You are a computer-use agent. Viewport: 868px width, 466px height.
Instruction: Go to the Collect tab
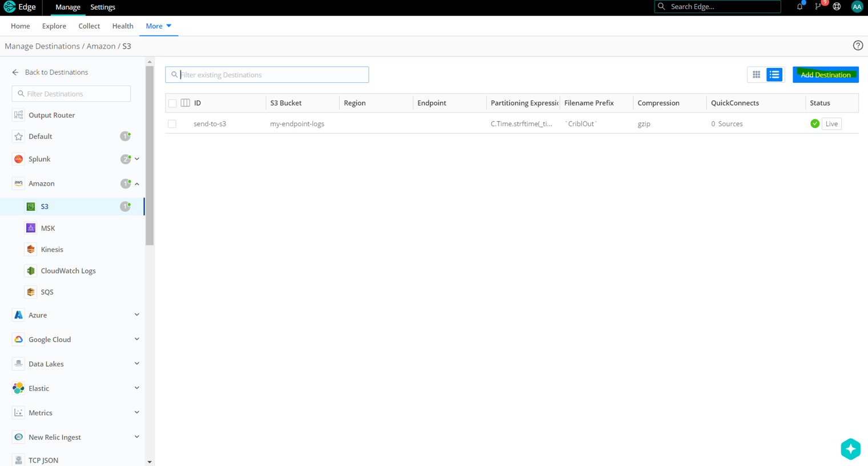[89, 26]
